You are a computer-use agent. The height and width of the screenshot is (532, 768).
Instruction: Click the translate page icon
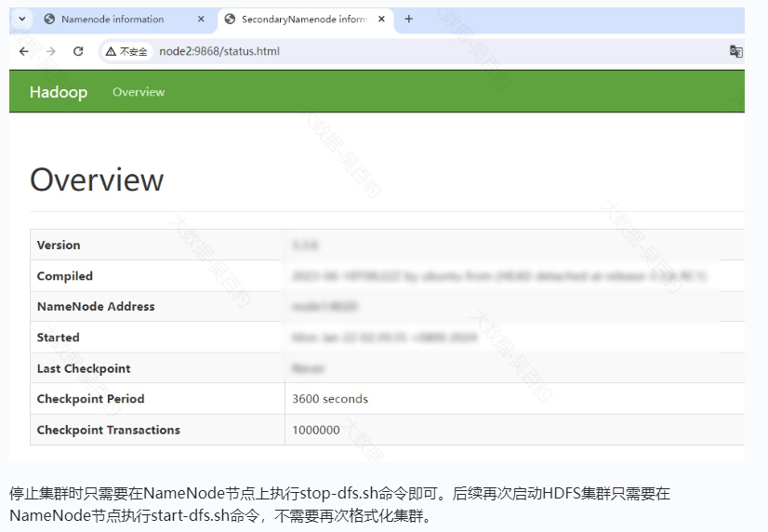click(735, 51)
